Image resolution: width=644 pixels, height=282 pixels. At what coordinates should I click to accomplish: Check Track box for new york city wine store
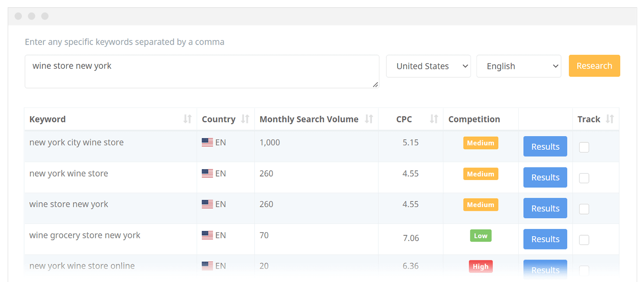click(x=584, y=147)
